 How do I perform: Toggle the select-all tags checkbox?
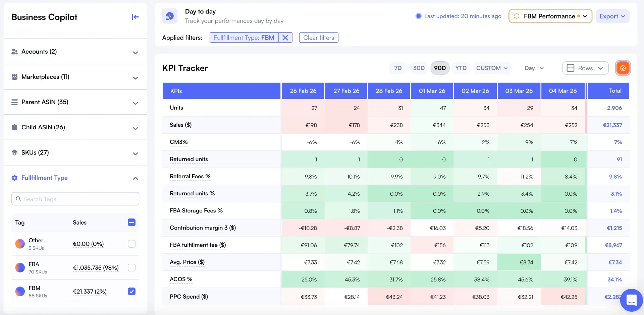tap(131, 222)
